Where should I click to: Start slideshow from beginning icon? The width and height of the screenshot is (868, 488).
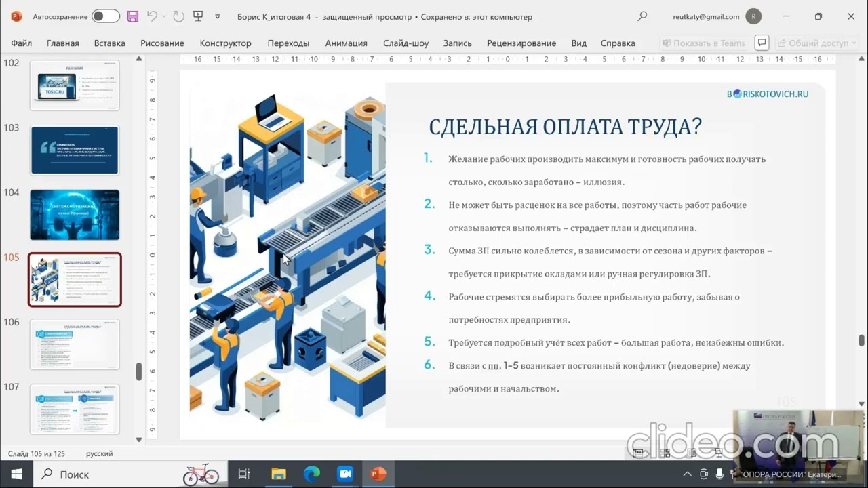coord(198,16)
